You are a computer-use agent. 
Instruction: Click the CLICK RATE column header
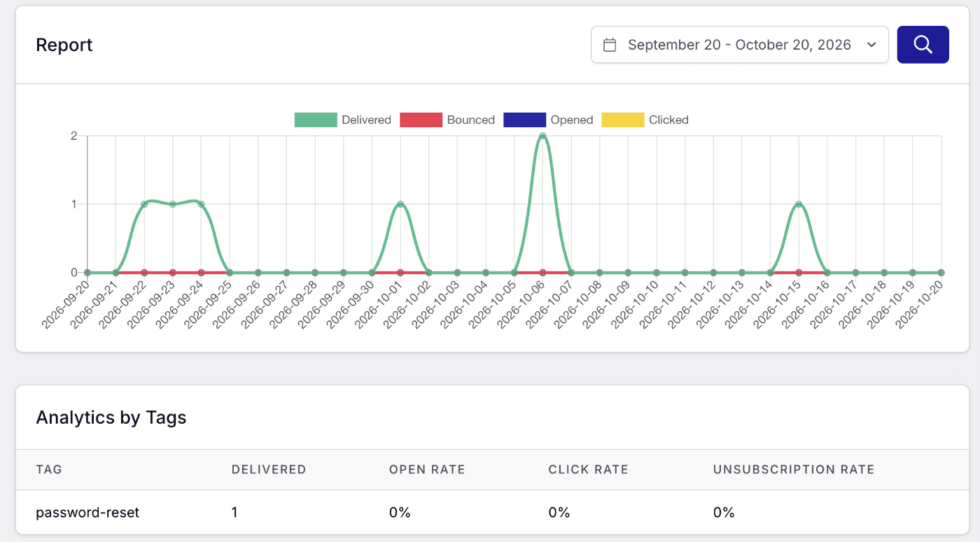[588, 469]
